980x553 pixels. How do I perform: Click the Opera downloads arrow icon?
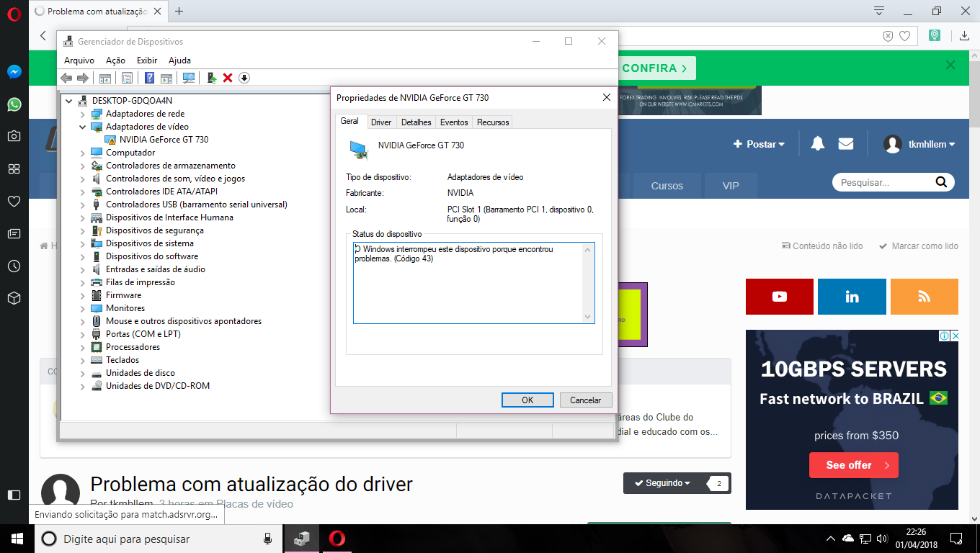pyautogui.click(x=965, y=35)
